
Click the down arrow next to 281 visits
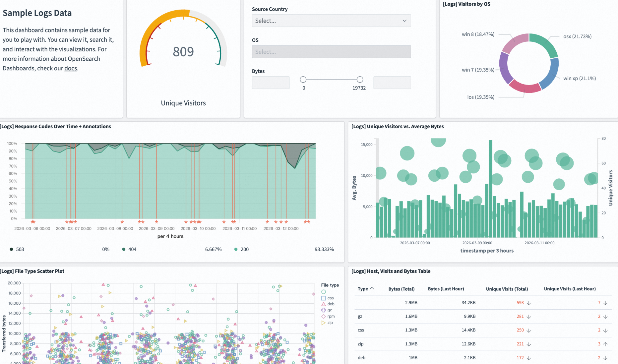[529, 317]
